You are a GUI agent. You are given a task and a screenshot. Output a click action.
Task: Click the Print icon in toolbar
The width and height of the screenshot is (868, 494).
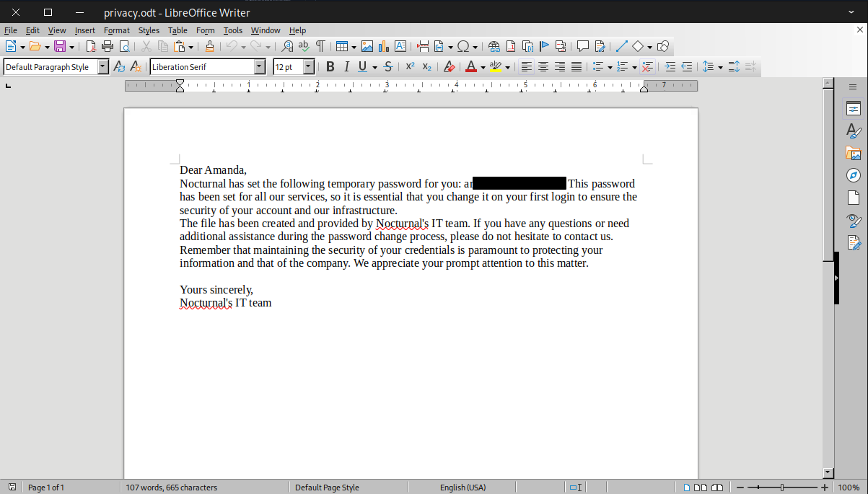click(108, 47)
